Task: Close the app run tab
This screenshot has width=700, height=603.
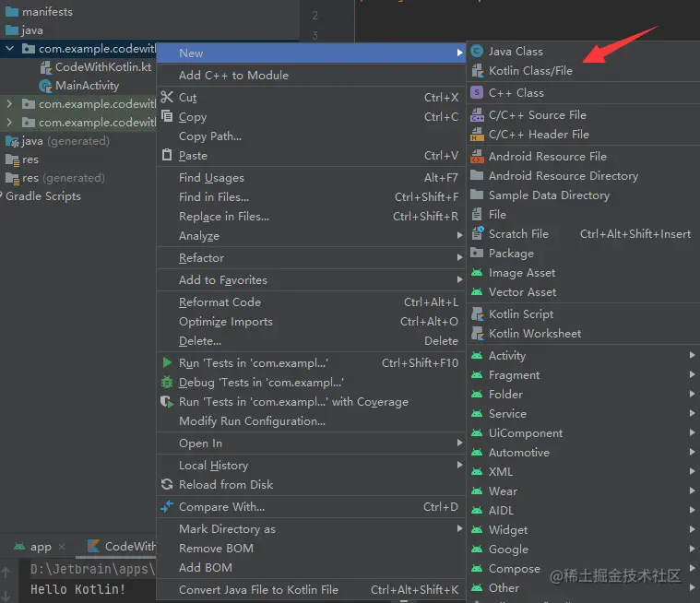Action: (62, 547)
